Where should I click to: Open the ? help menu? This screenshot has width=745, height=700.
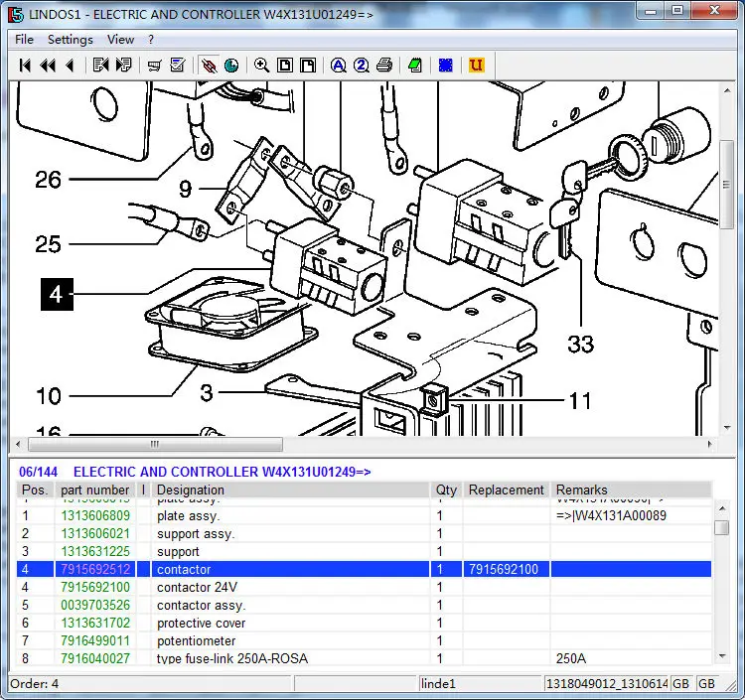point(151,40)
